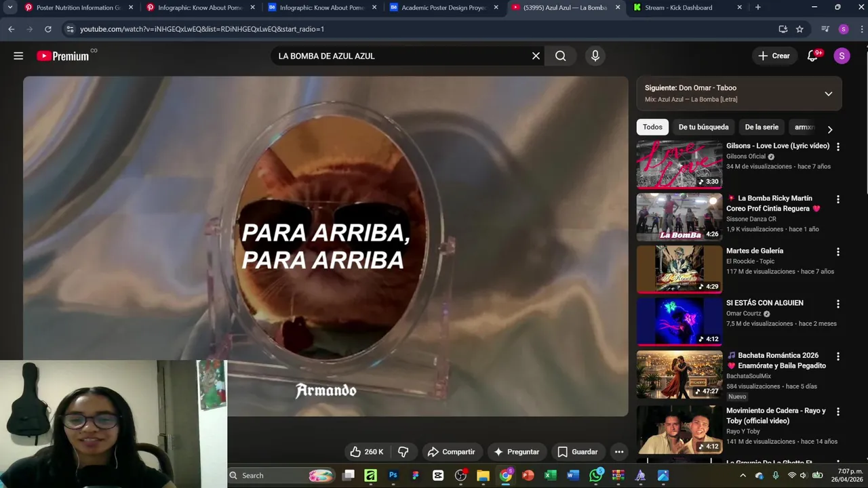
Task: Open more actions below the video
Action: pyautogui.click(x=618, y=451)
